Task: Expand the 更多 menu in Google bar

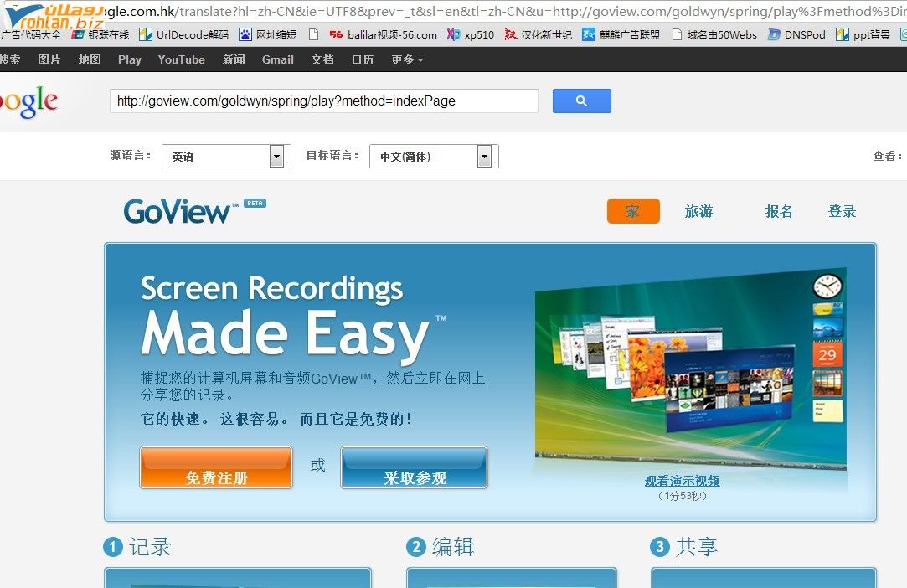Action: coord(407,59)
